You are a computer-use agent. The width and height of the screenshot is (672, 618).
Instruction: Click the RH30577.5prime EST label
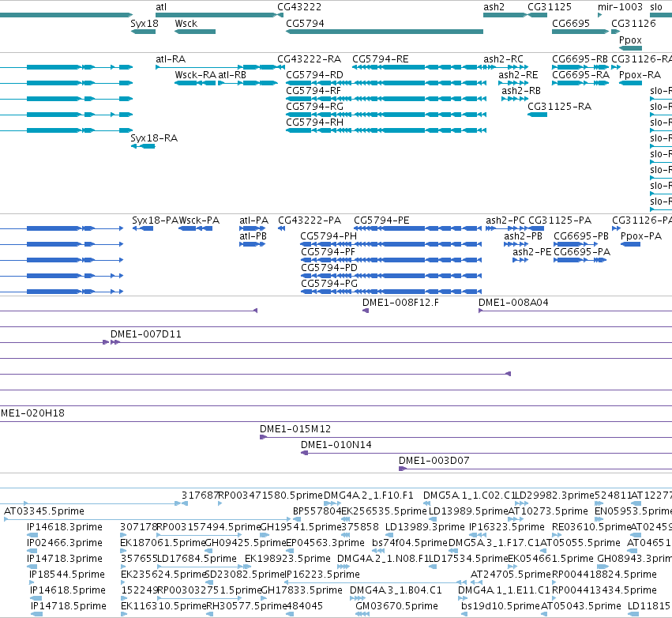[246, 606]
